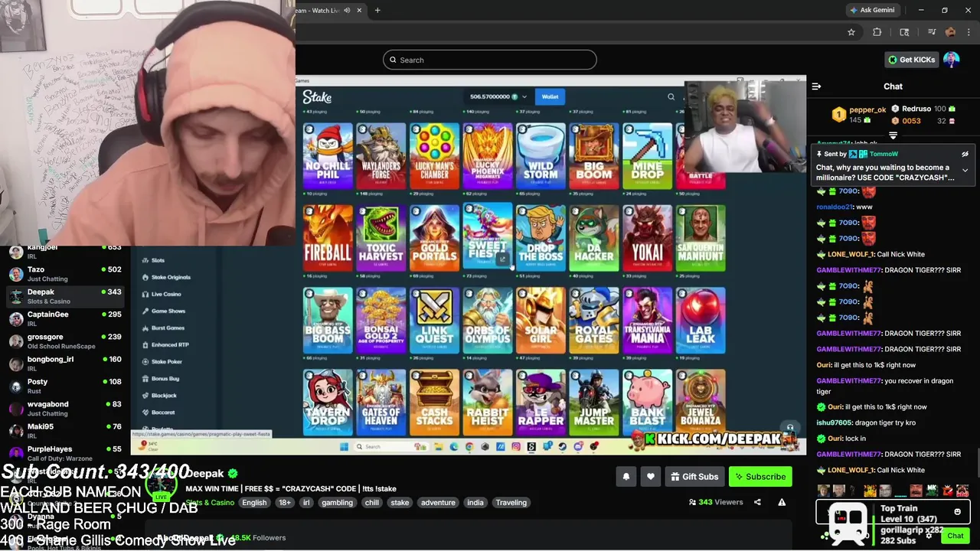Image resolution: width=980 pixels, height=551 pixels.
Task: Select Enhanced RTP in Stake menu
Action: 169,344
